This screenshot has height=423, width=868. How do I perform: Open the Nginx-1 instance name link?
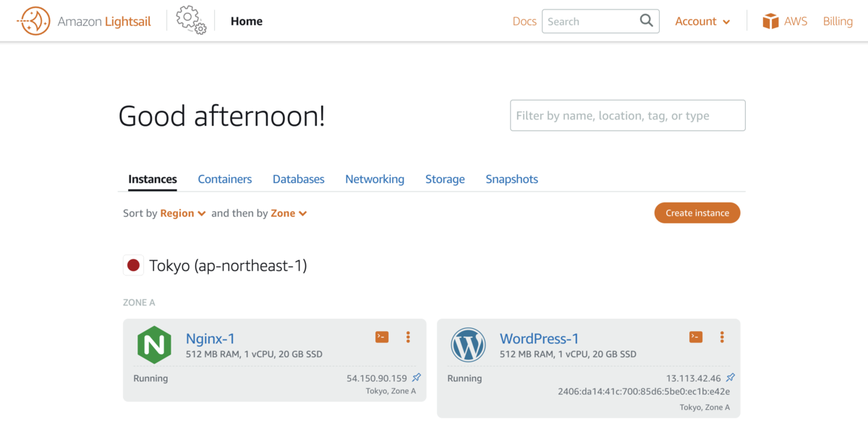coord(210,338)
